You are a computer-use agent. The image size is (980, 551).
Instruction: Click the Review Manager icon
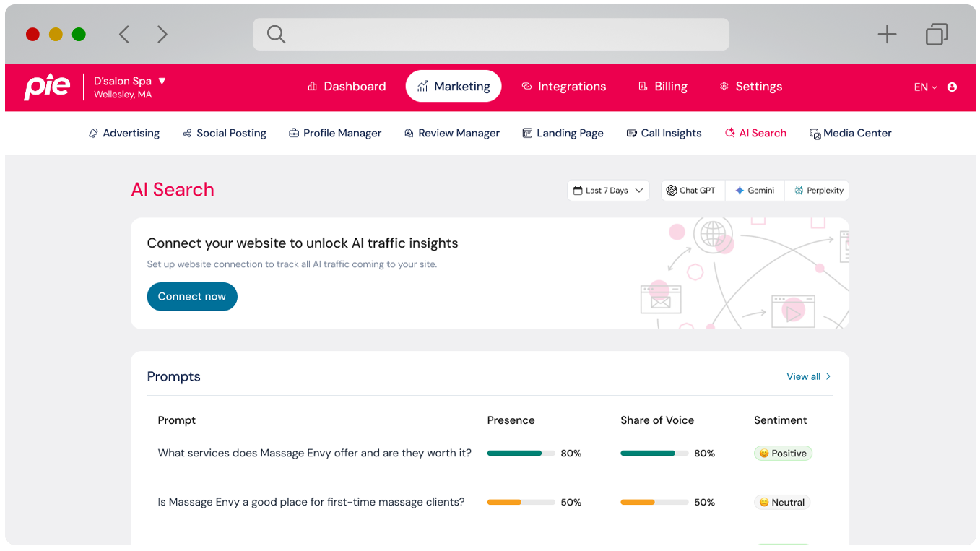pyautogui.click(x=409, y=133)
